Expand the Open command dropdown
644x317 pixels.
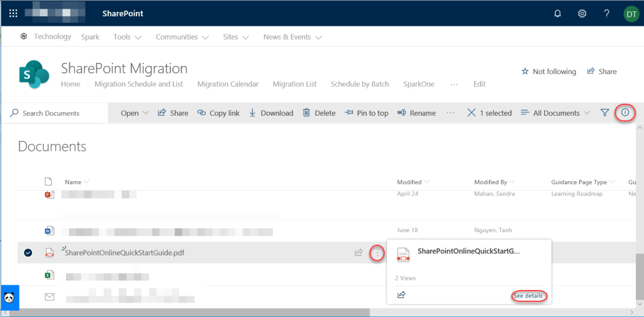coord(135,113)
